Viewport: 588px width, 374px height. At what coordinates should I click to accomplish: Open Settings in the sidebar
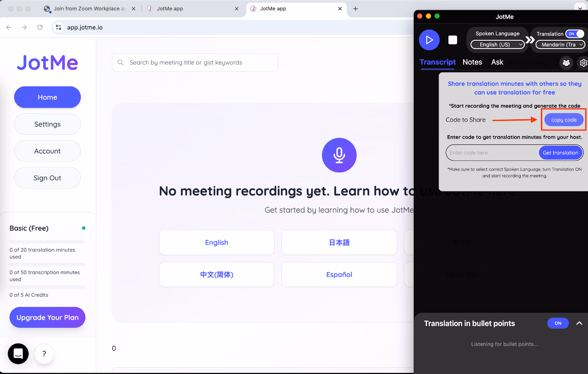point(47,124)
